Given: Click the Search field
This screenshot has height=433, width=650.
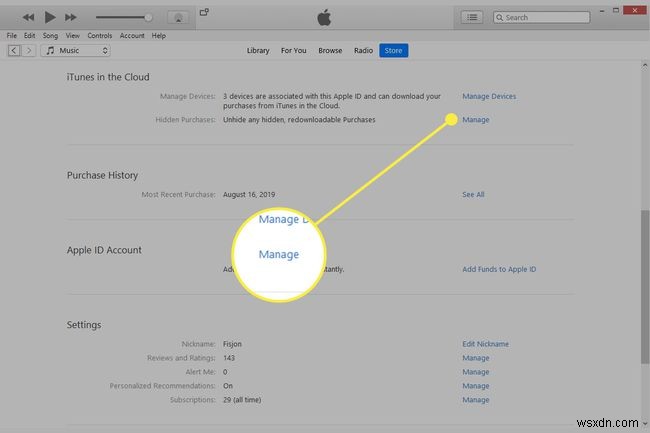Looking at the screenshot, I should click(x=541, y=17).
